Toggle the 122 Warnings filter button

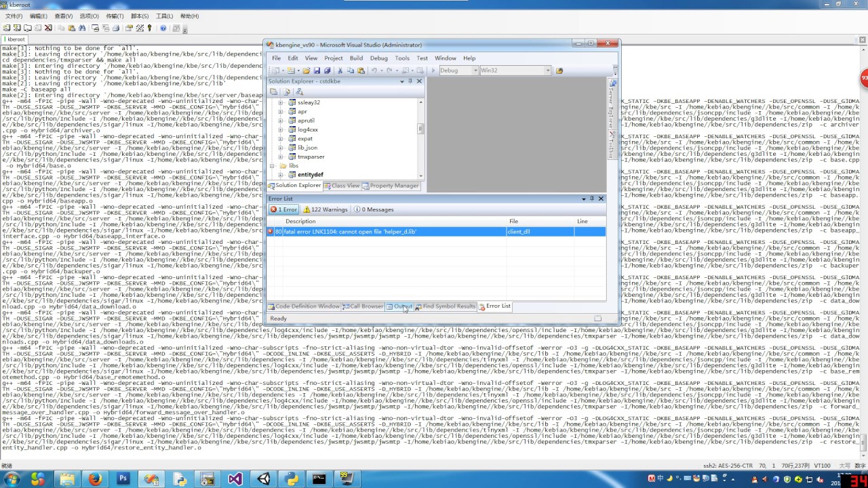coord(325,209)
